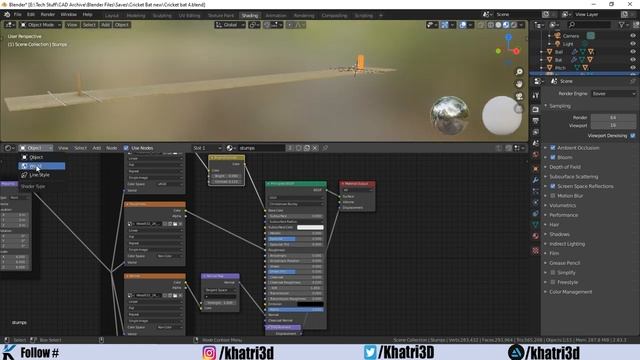The height and width of the screenshot is (360, 640).
Task: Open the 3D viewport editor type selector
Action: coord(9,25)
